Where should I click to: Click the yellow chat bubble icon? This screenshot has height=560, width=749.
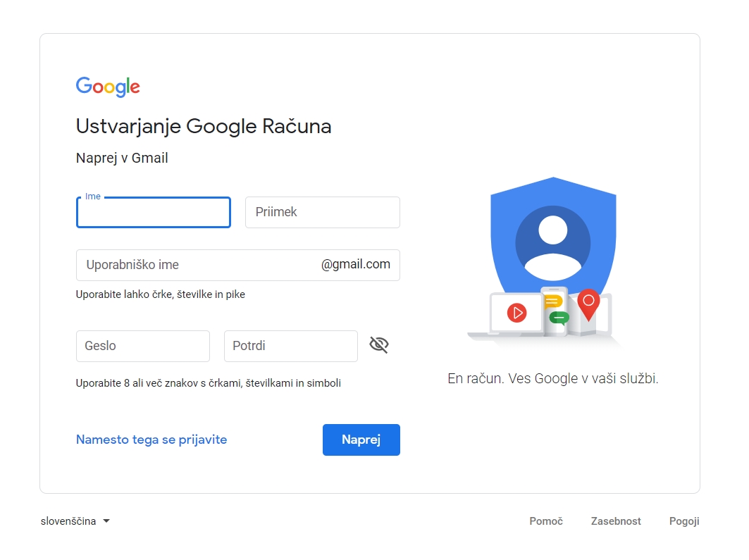553,302
